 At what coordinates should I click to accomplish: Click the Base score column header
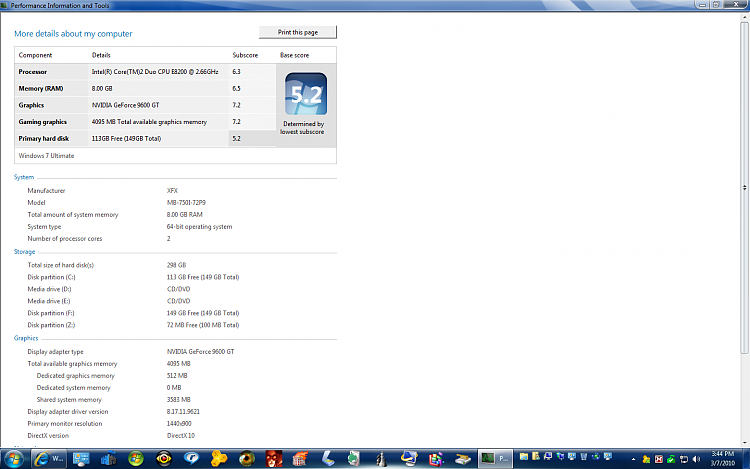[x=295, y=55]
